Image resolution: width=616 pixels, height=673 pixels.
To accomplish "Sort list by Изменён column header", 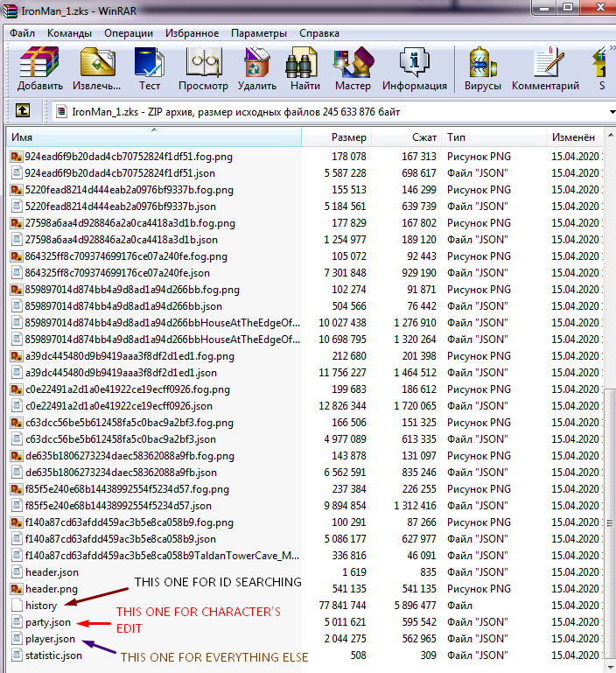I will [574, 137].
